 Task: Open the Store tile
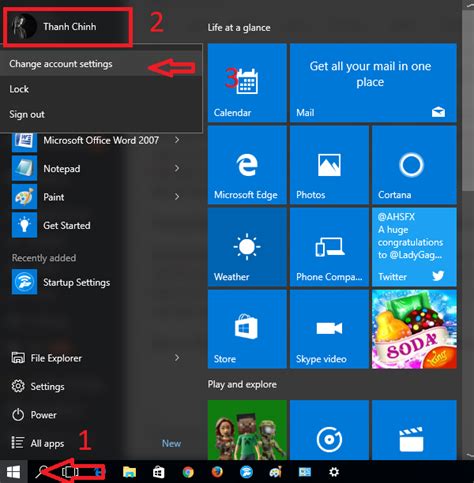(x=247, y=329)
